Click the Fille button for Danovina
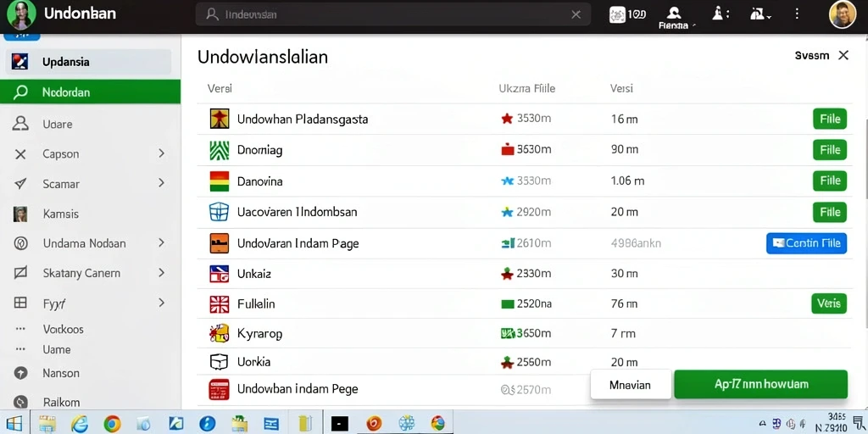The height and width of the screenshot is (434, 868). pos(830,181)
